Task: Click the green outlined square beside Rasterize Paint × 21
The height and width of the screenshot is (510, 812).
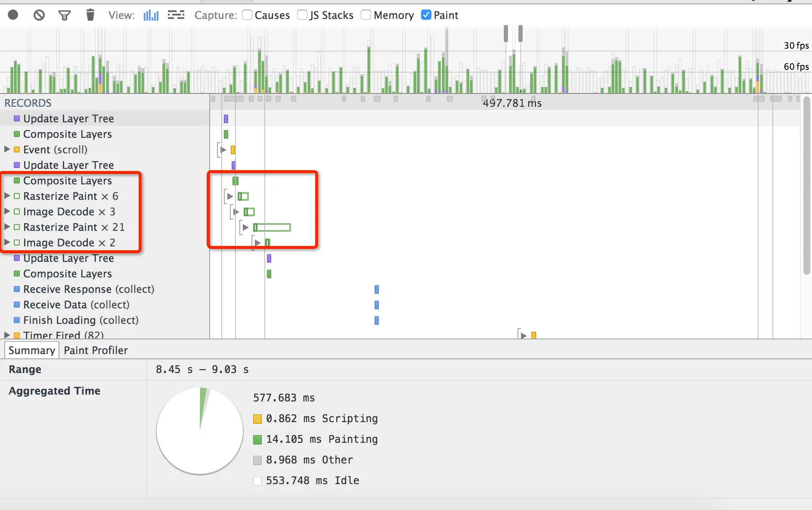Action: coord(17,227)
